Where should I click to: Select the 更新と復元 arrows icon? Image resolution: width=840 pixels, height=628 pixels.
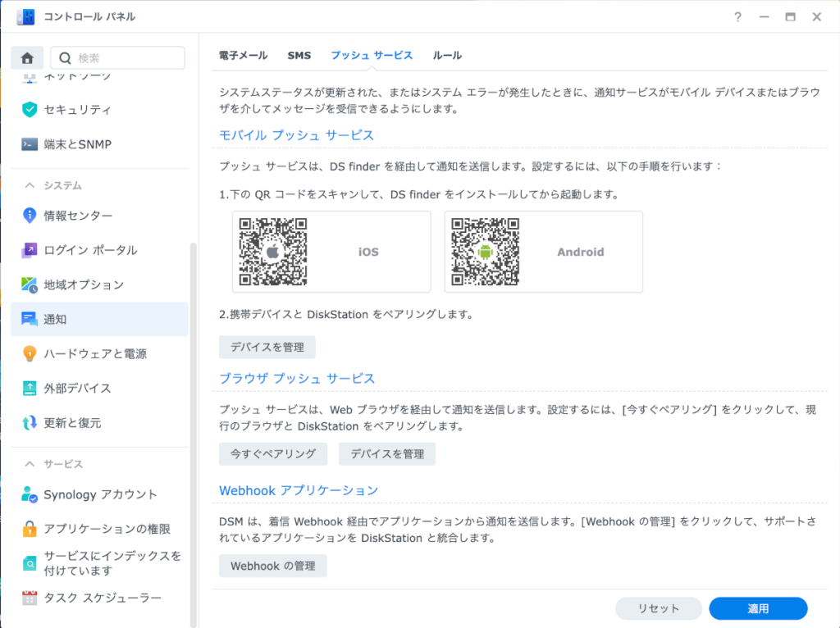click(x=30, y=422)
